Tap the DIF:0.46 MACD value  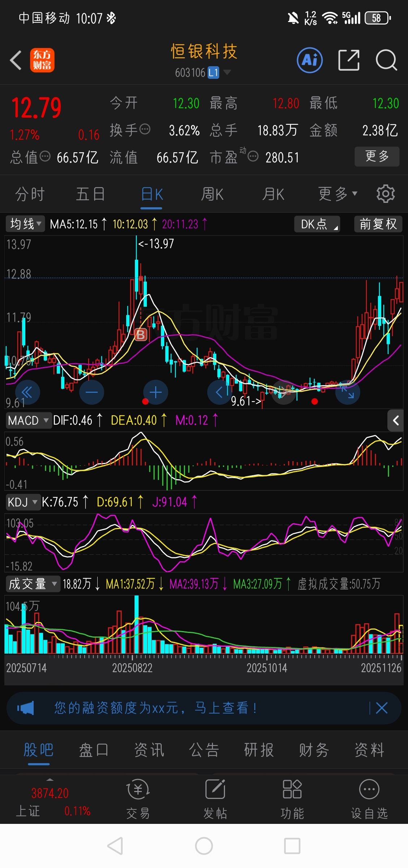pyautogui.click(x=73, y=420)
